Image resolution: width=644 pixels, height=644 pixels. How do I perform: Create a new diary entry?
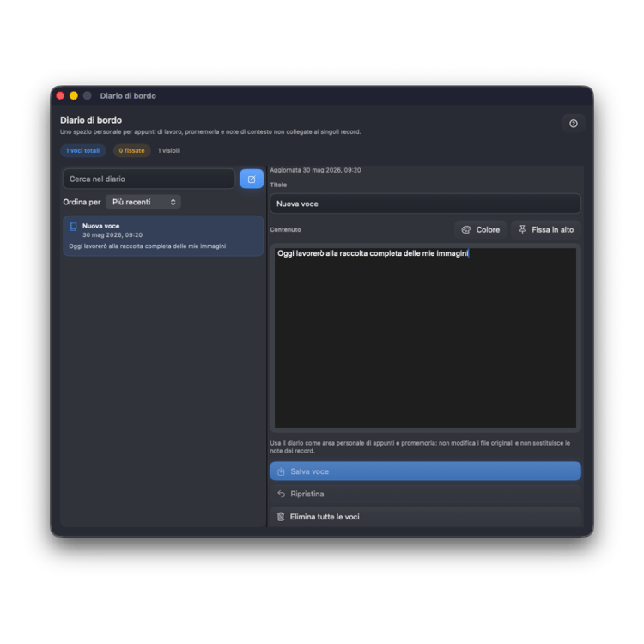(252, 179)
